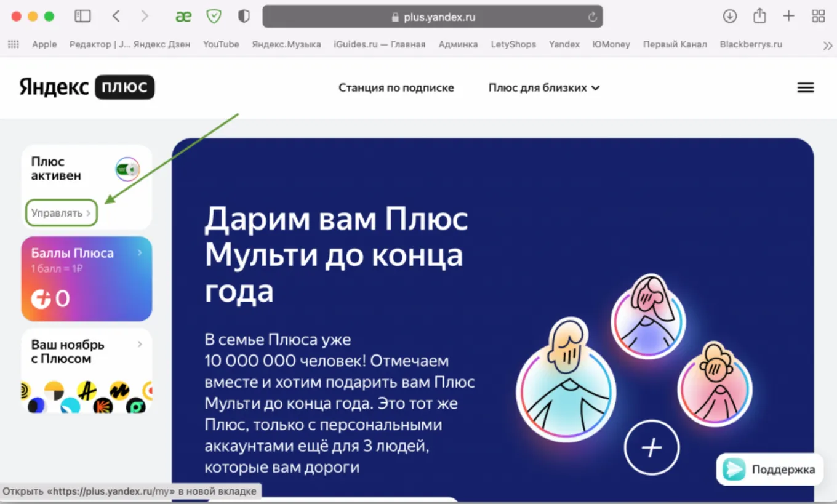Expand the chevron on the Баллы Плюса card
Viewport: 837px width, 504px height.
pos(140,253)
